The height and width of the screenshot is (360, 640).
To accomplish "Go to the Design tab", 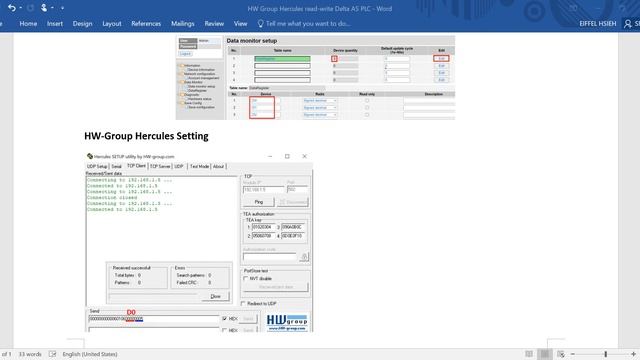I will (x=82, y=24).
